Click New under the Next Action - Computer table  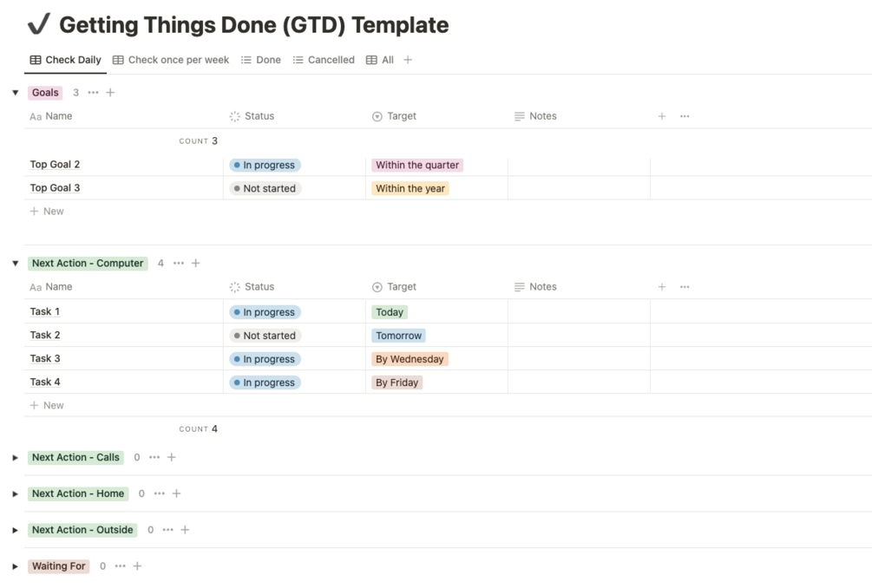(46, 405)
